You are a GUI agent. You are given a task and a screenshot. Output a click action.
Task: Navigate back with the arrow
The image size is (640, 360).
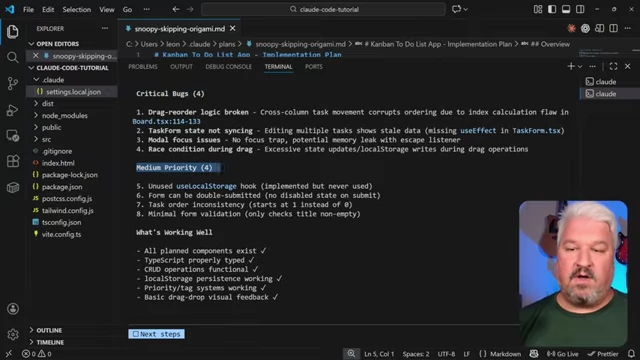176,9
